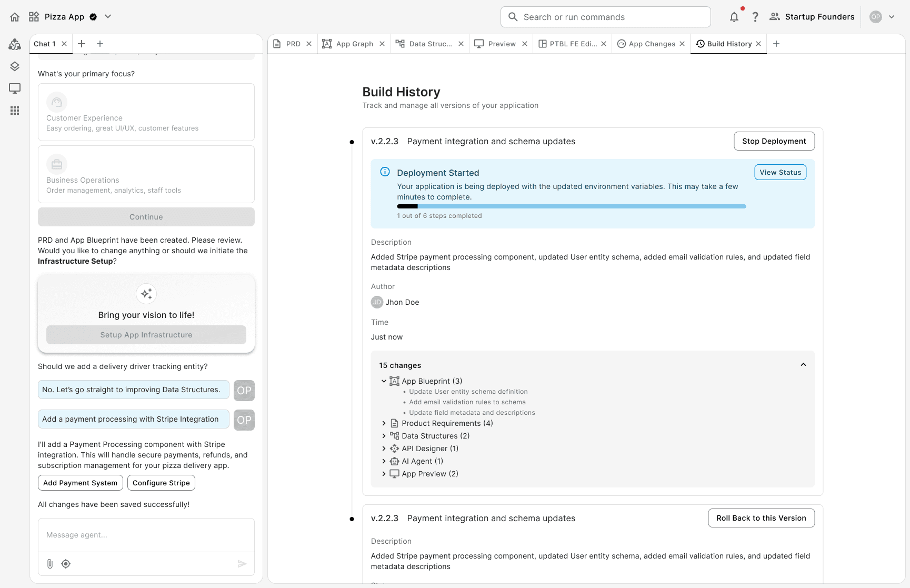Open notifications bell
The image size is (910, 588).
[734, 17]
